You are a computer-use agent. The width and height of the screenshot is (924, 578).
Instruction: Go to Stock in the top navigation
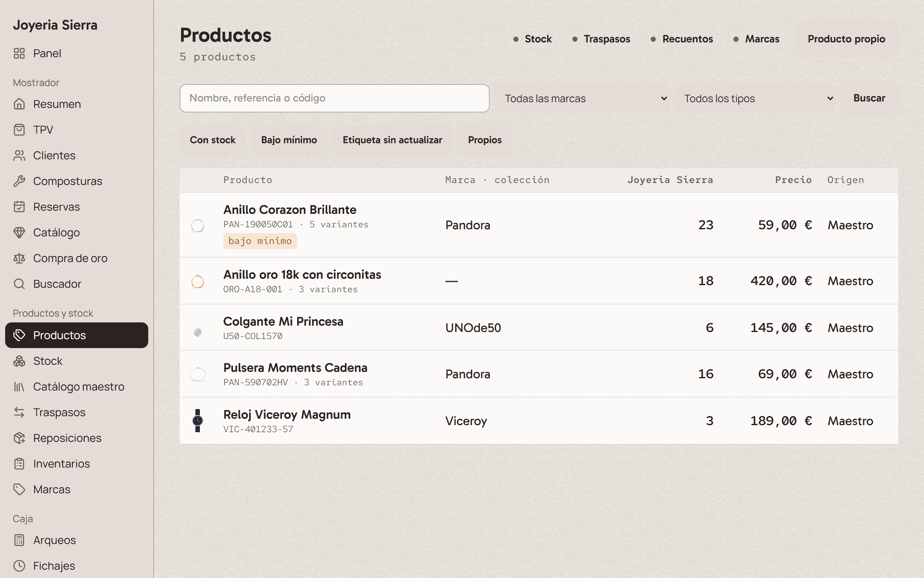[x=533, y=39]
